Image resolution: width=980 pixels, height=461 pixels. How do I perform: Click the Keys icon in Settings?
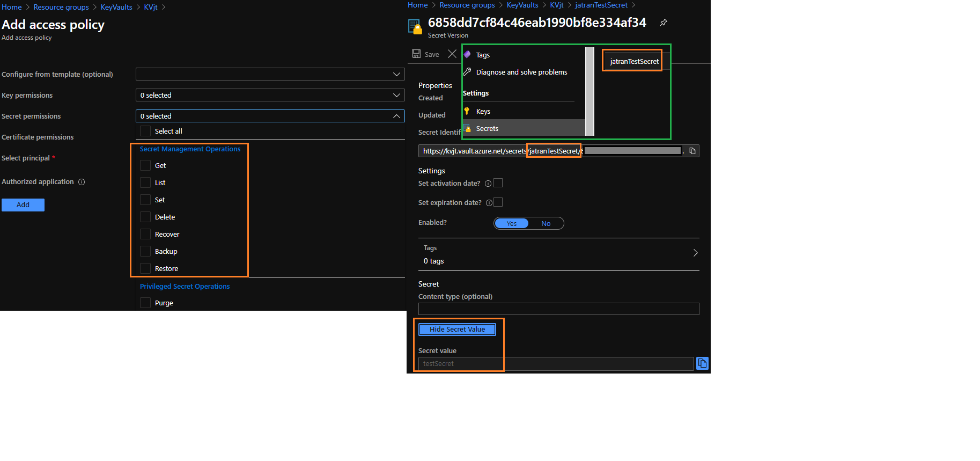467,111
